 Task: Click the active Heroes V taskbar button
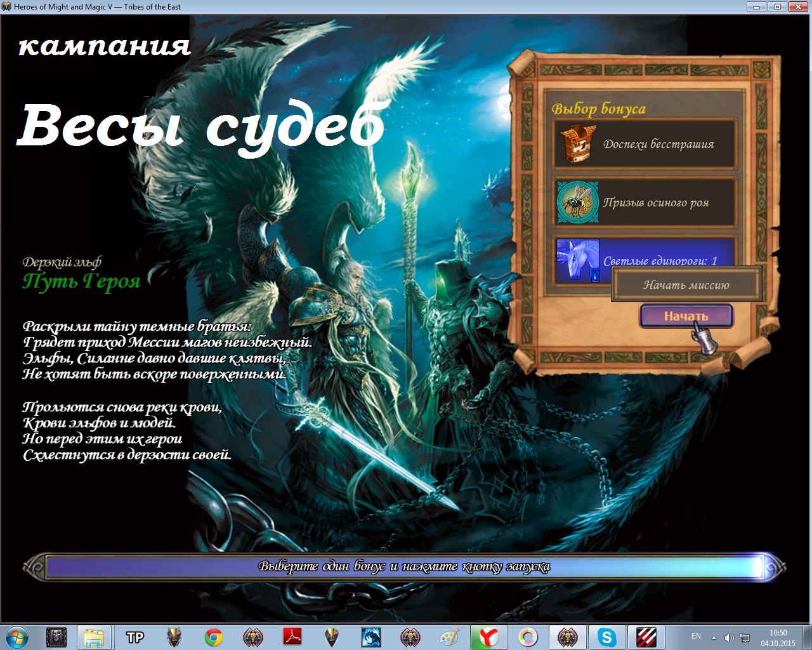[x=567, y=637]
